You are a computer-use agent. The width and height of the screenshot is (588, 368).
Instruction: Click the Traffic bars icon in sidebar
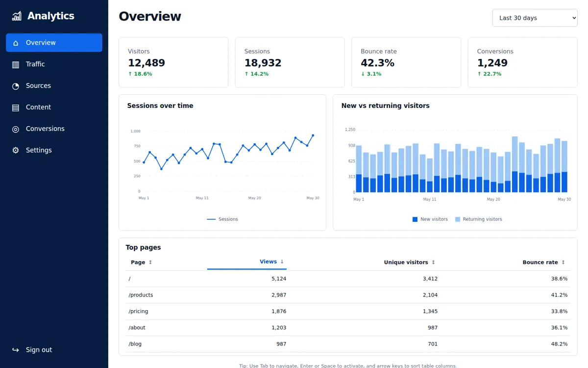tap(16, 64)
